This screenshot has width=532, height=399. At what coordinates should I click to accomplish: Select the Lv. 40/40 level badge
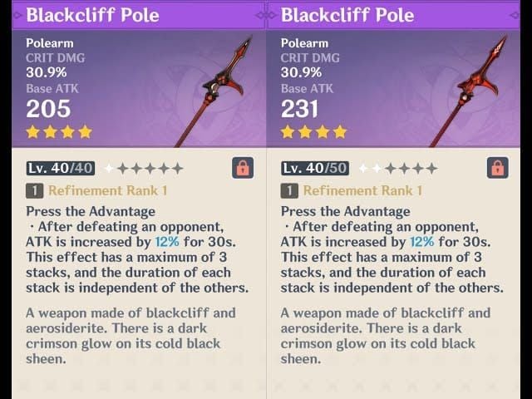(x=61, y=168)
